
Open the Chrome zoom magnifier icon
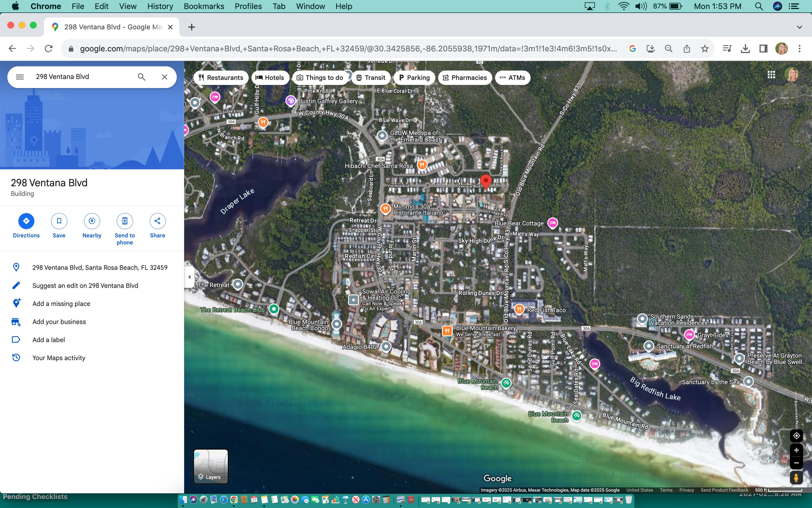pos(668,49)
